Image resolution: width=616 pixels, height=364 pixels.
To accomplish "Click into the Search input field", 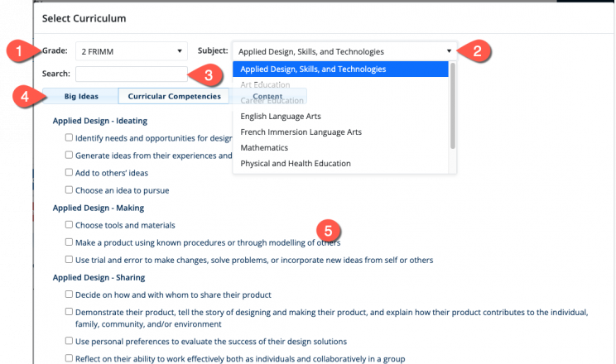I will pyautogui.click(x=131, y=74).
